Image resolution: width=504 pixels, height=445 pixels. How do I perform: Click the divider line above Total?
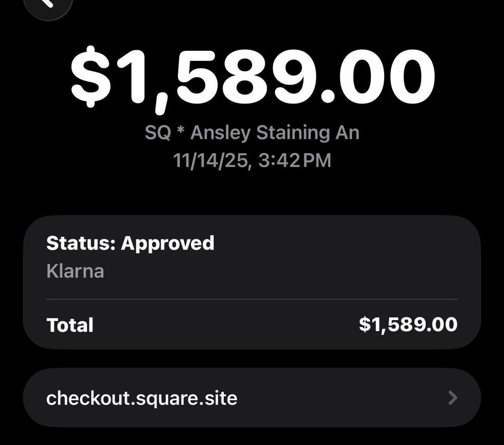coord(252,299)
